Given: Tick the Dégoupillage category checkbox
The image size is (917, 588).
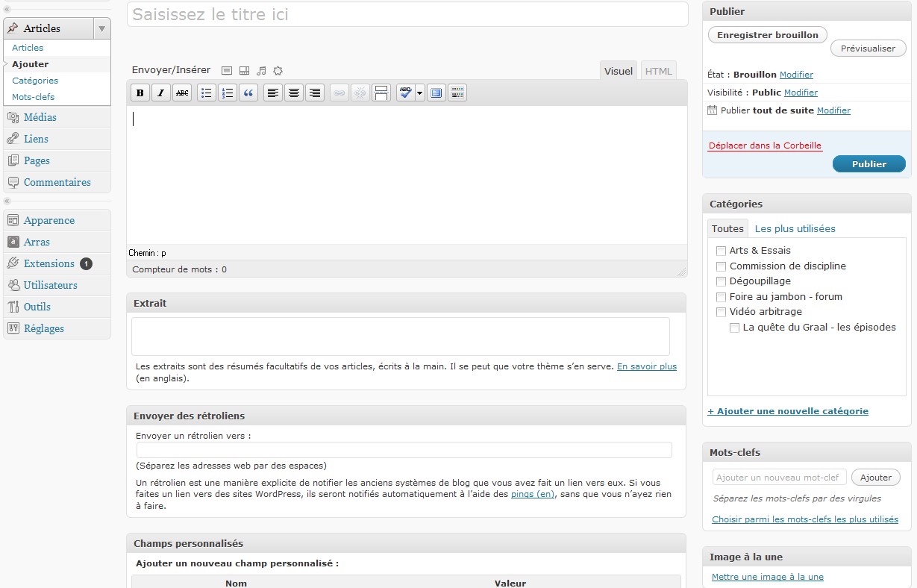Looking at the screenshot, I should click(721, 281).
